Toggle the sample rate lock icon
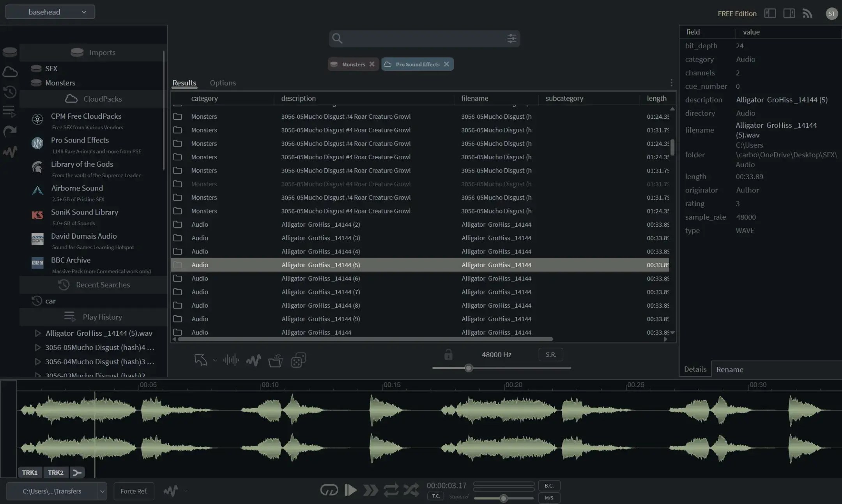The height and width of the screenshot is (504, 842). [x=448, y=355]
